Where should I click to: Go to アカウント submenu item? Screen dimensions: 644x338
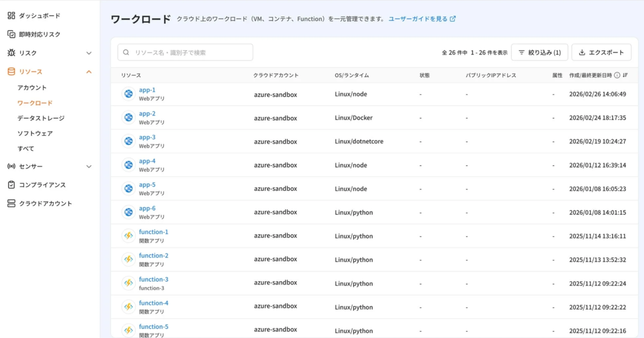click(x=32, y=87)
